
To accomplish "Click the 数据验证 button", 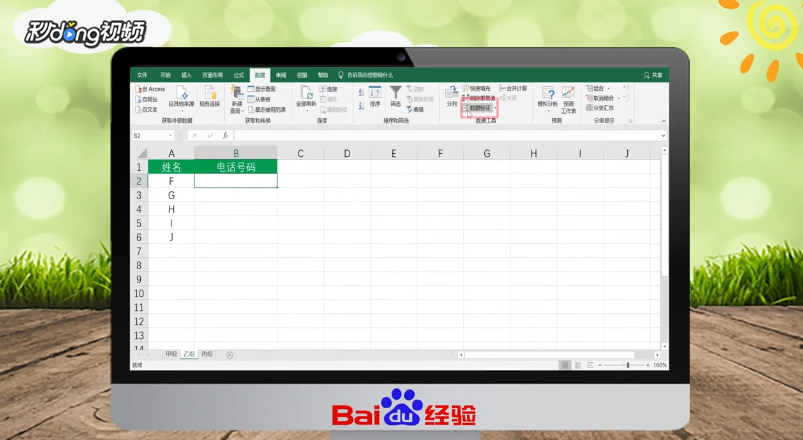I will [477, 108].
